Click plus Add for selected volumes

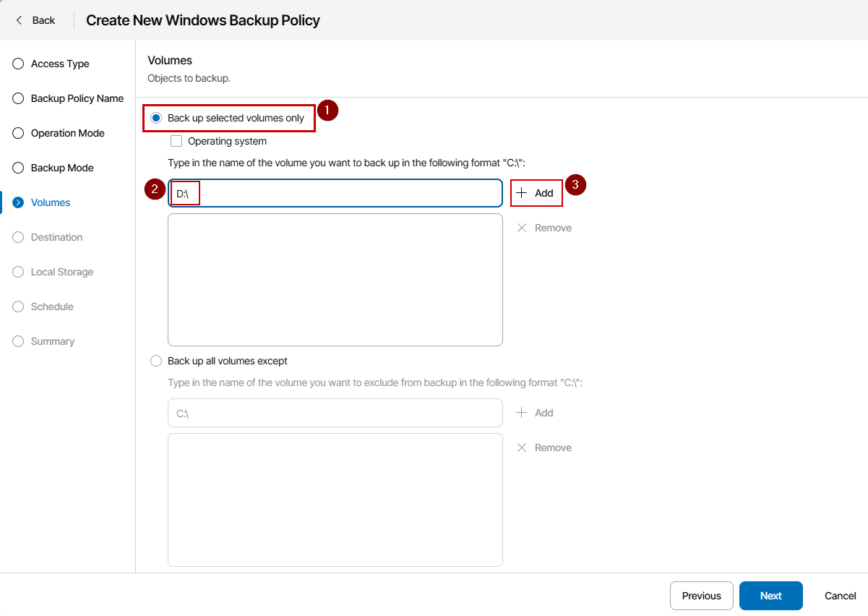[536, 193]
